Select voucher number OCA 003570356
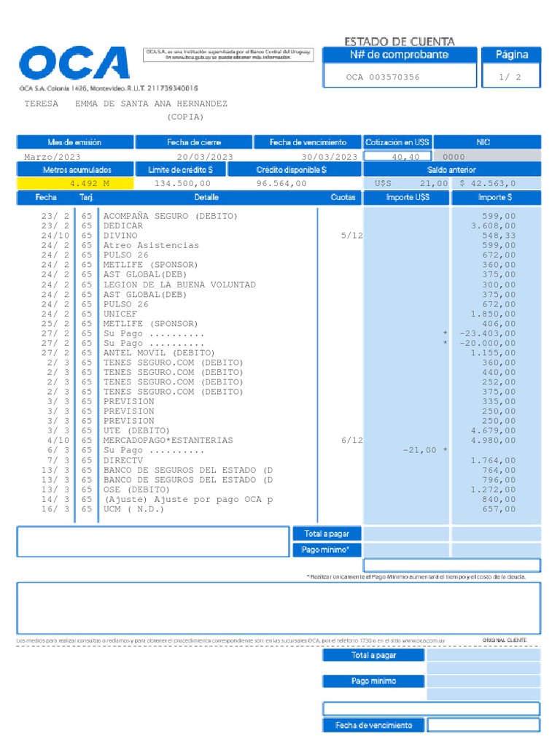This screenshot has width=560, height=747. coord(383,77)
